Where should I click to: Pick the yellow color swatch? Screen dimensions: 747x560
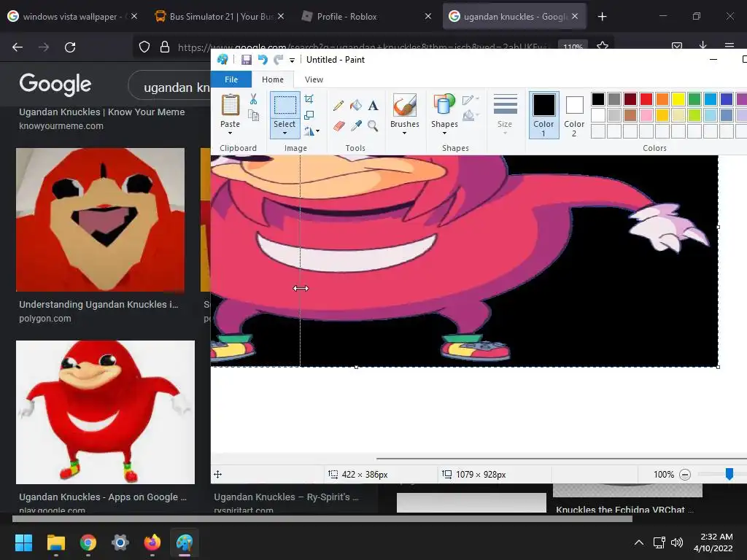(678, 99)
